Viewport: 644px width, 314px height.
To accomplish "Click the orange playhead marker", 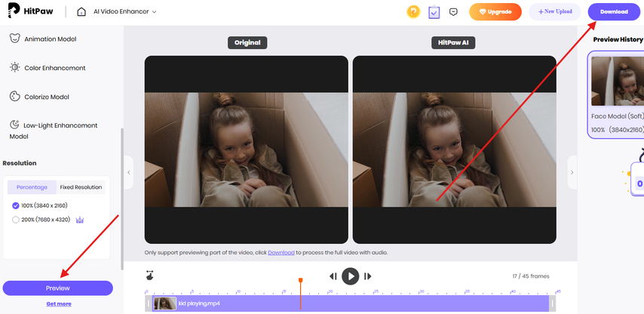I will (301, 280).
